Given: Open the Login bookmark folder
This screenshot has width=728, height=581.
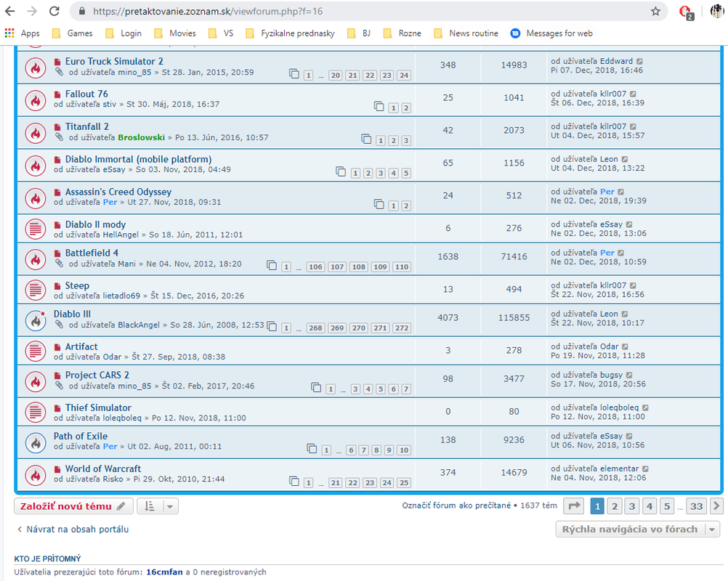Looking at the screenshot, I should point(124,33).
